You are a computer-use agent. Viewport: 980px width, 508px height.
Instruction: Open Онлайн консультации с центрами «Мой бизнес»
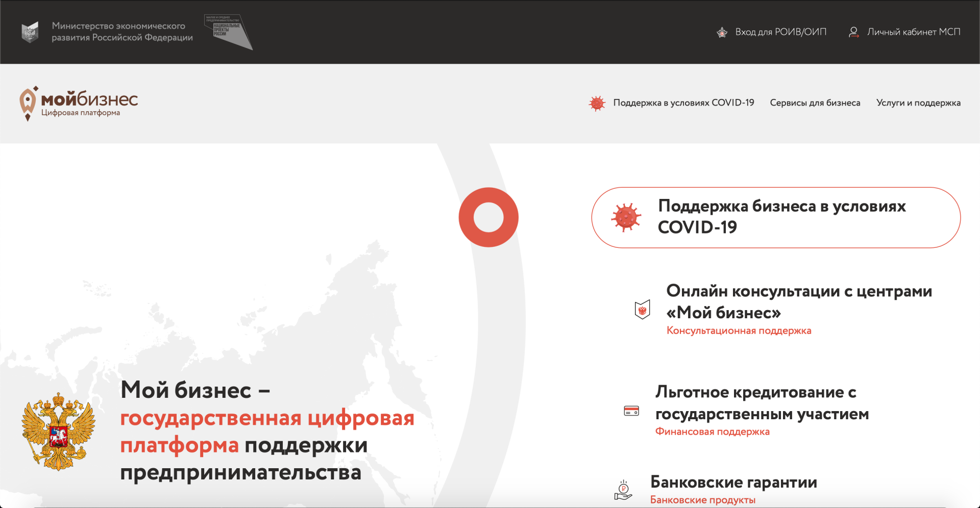coord(799,301)
